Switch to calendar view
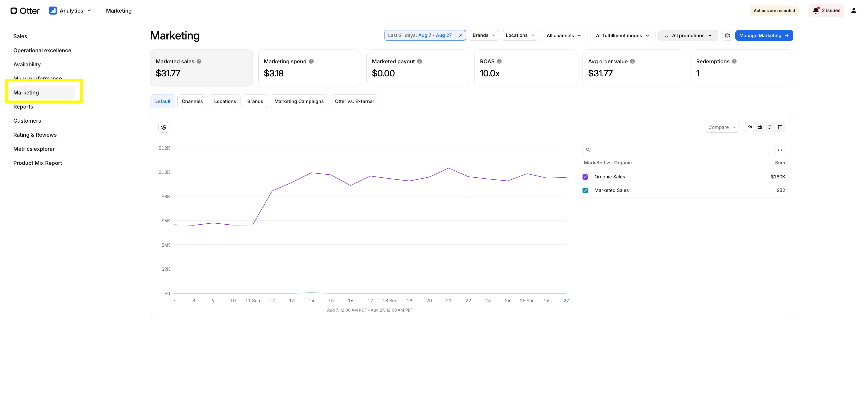 (x=780, y=127)
